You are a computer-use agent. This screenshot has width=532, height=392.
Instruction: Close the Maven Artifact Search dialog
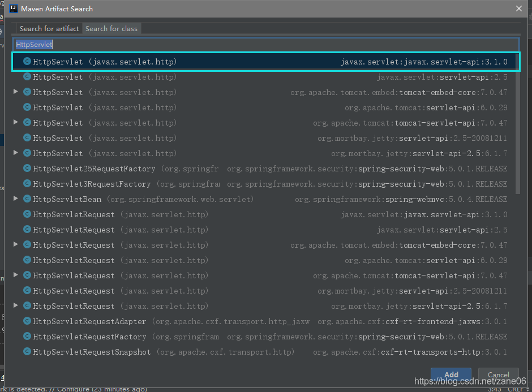519,8
